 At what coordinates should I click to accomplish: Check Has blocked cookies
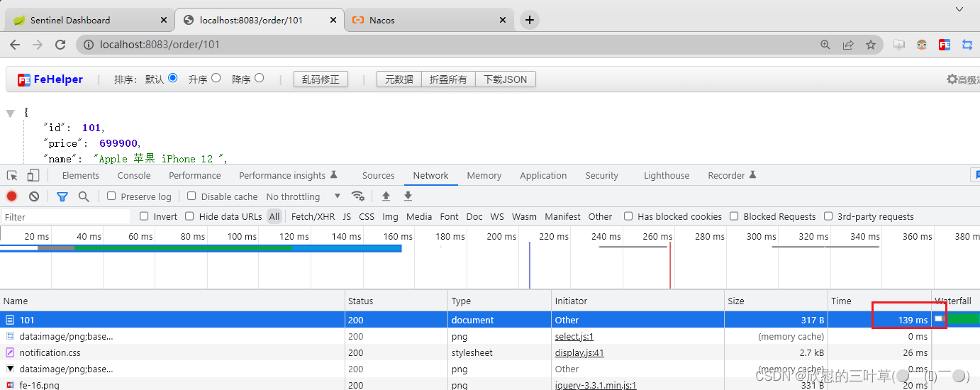[x=628, y=216]
